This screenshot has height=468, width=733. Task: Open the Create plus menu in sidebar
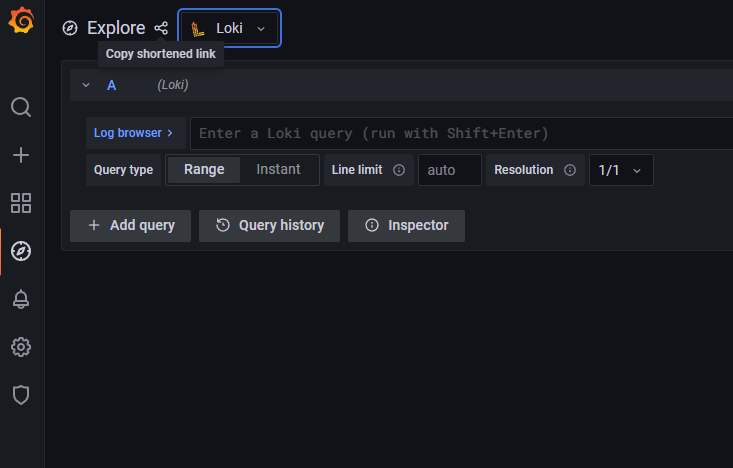pos(21,155)
